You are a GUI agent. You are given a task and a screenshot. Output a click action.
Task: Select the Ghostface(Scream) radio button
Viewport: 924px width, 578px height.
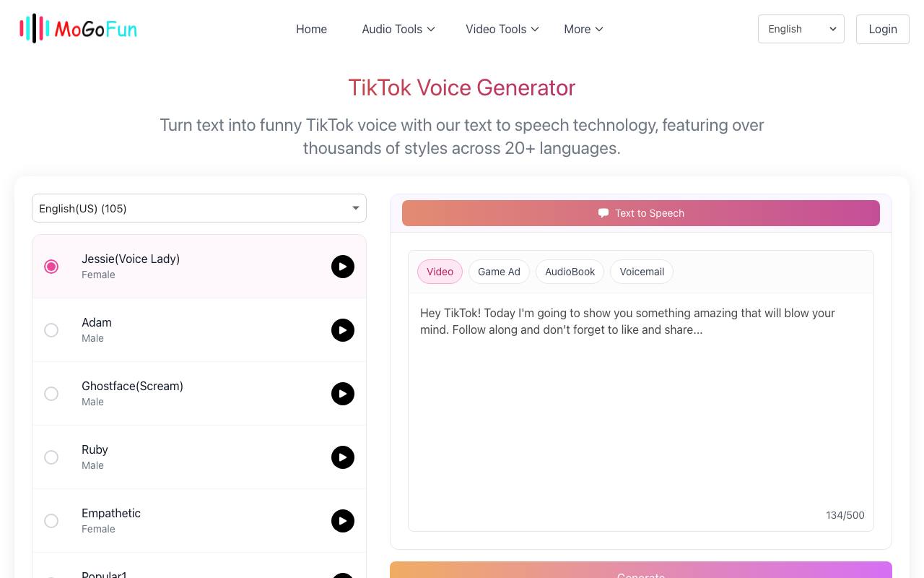point(51,394)
